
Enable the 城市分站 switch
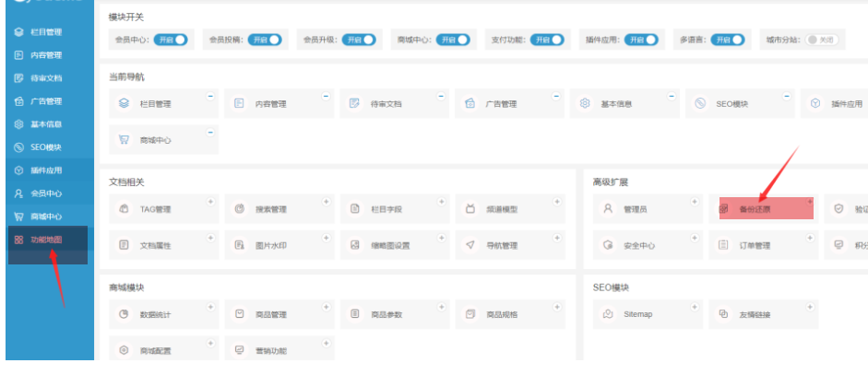pyautogui.click(x=822, y=40)
